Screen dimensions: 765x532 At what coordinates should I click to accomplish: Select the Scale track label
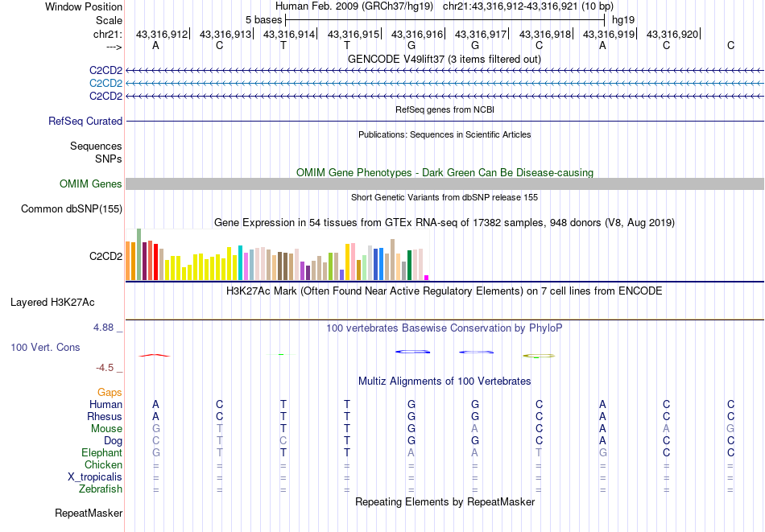coord(109,20)
